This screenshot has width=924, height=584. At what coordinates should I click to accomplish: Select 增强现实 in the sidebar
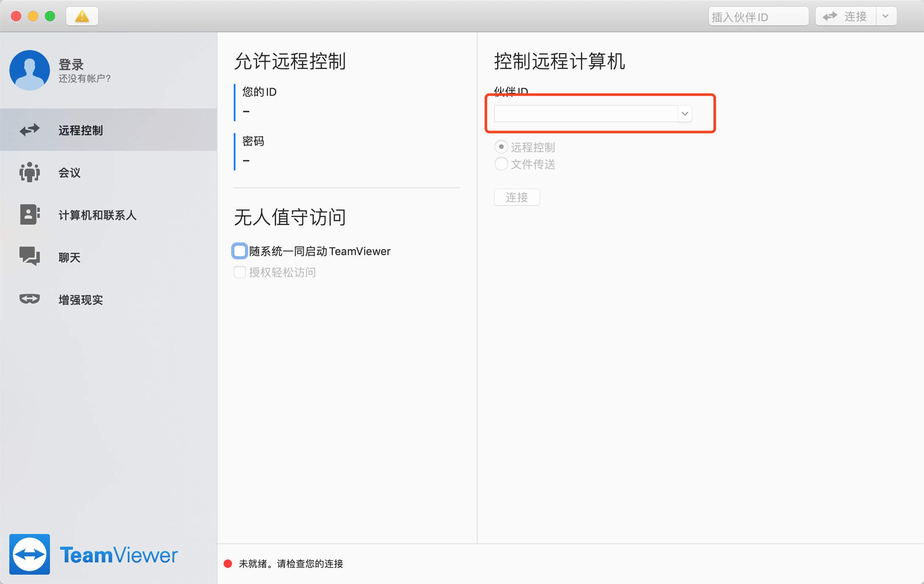[x=108, y=299]
